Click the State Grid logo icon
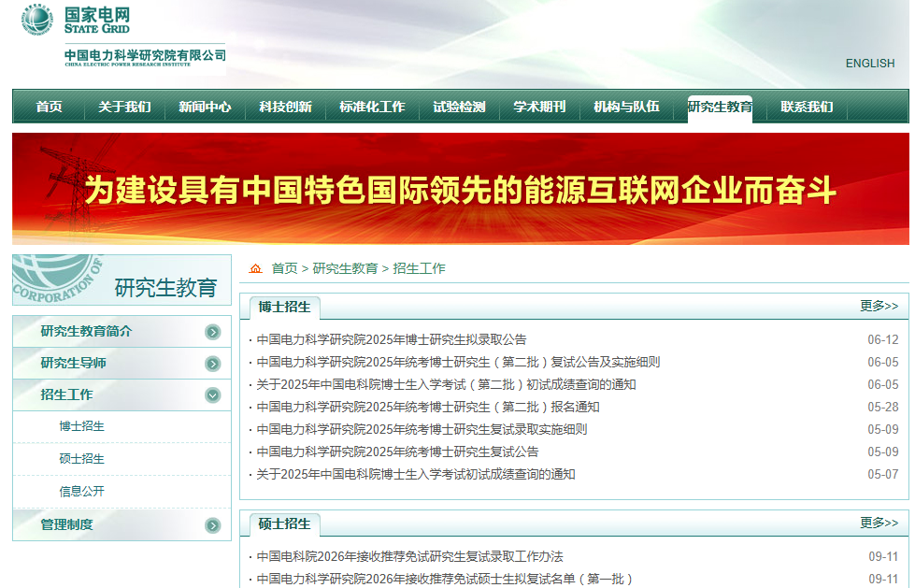 pos(37,20)
